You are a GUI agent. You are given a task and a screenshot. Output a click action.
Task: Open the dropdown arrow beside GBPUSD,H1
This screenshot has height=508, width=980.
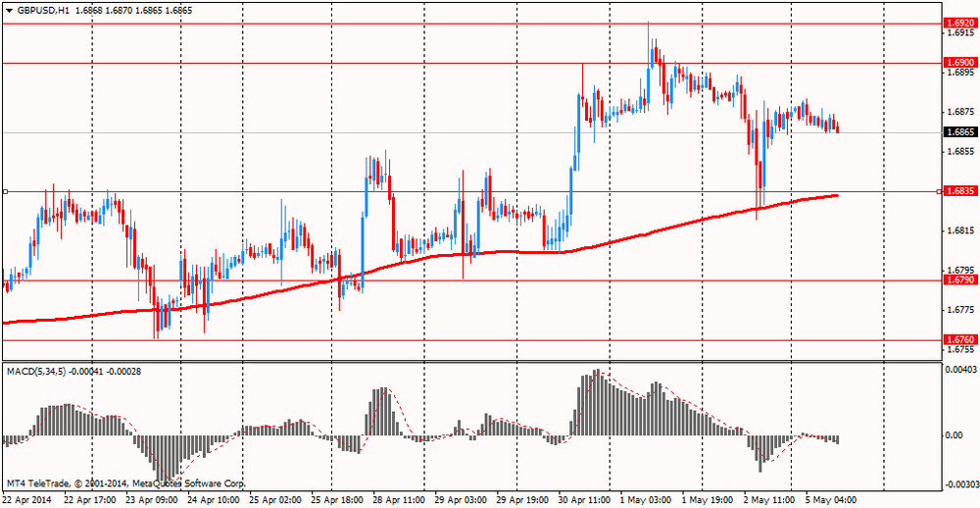9,10
